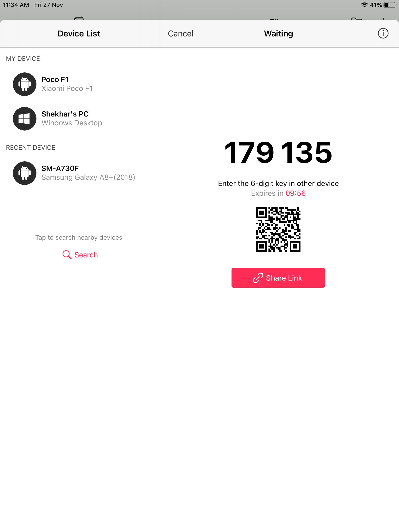Tap the 6-digit key 179 135
Viewport: 399px width, 532px height.
point(278,152)
